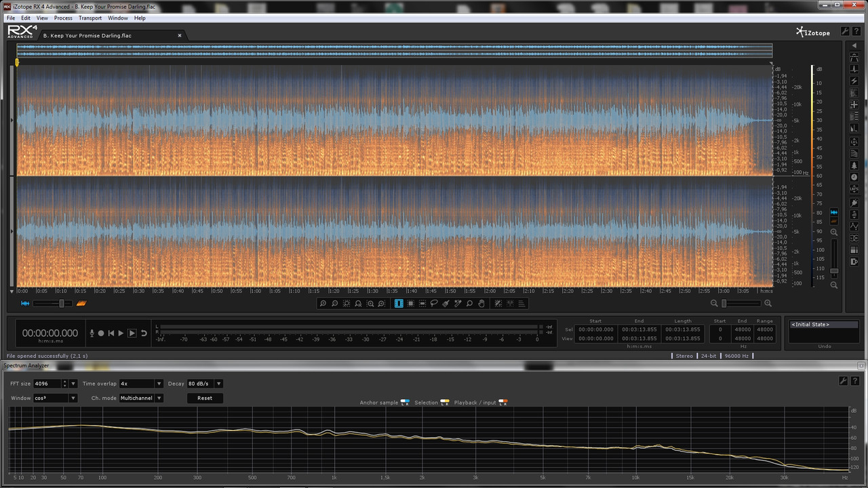Open the Leveler LVL module
This screenshot has width=868, height=488.
854,142
